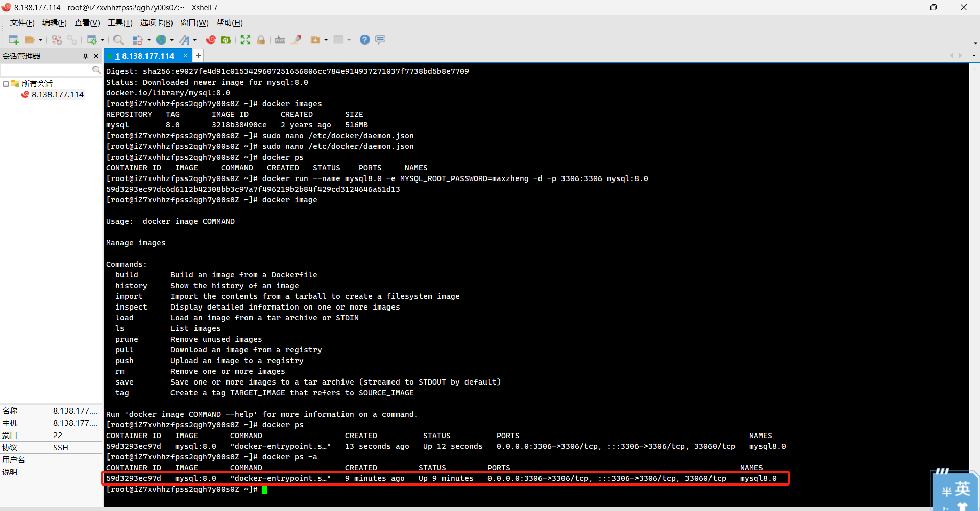Image resolution: width=980 pixels, height=511 pixels.
Task: Click the disconnect toolbar icon
Action: click(x=57, y=40)
